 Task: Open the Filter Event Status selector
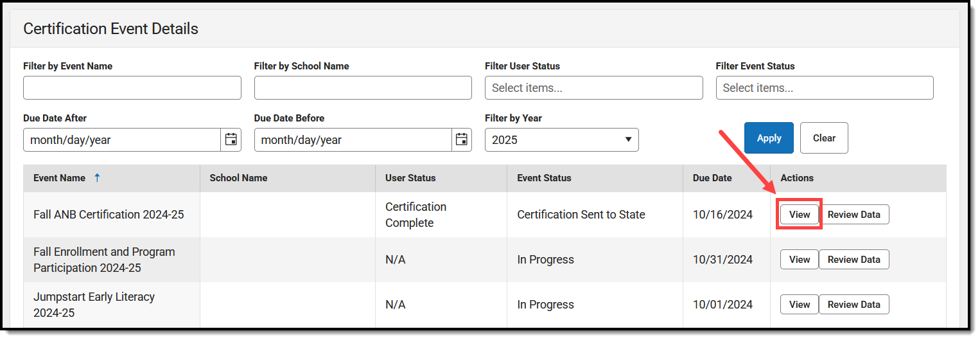click(x=824, y=88)
